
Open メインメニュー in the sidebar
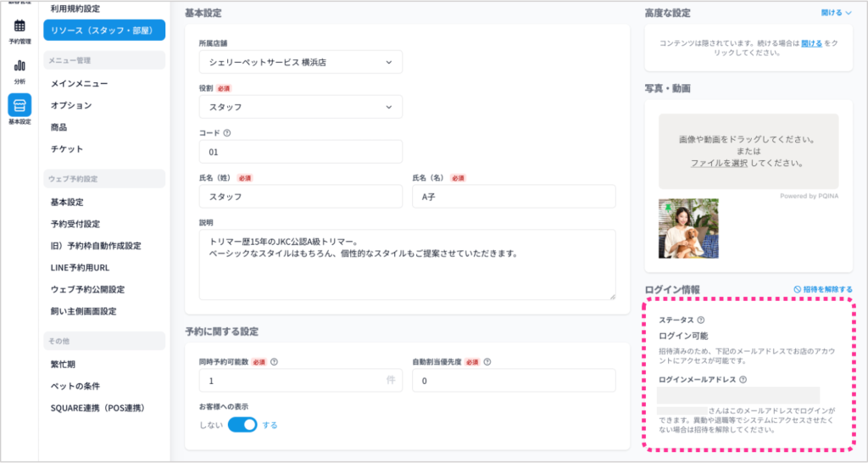79,83
